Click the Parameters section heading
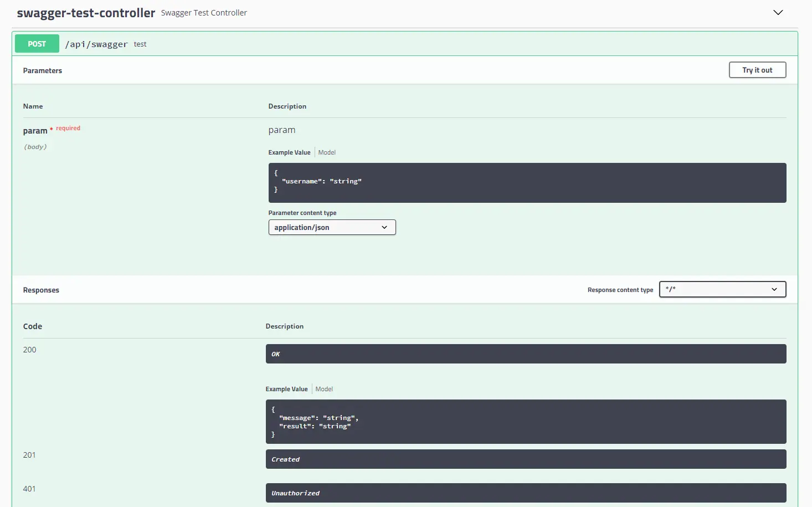The height and width of the screenshot is (507, 812). [43, 70]
